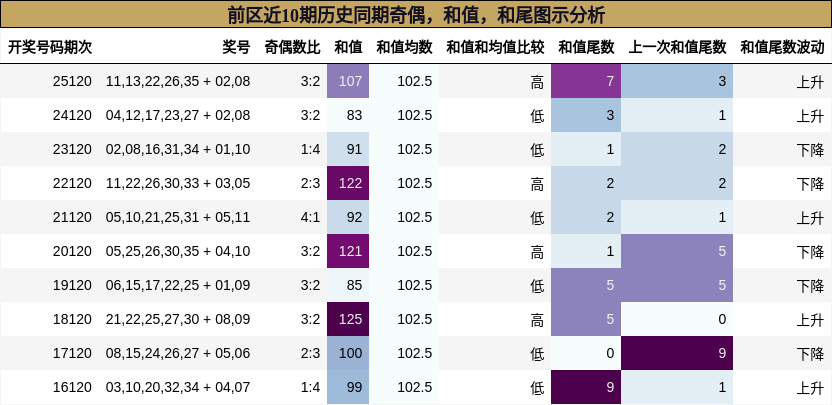Click 高 in row 22120
The width and height of the screenshot is (832, 405).
pyautogui.click(x=538, y=183)
